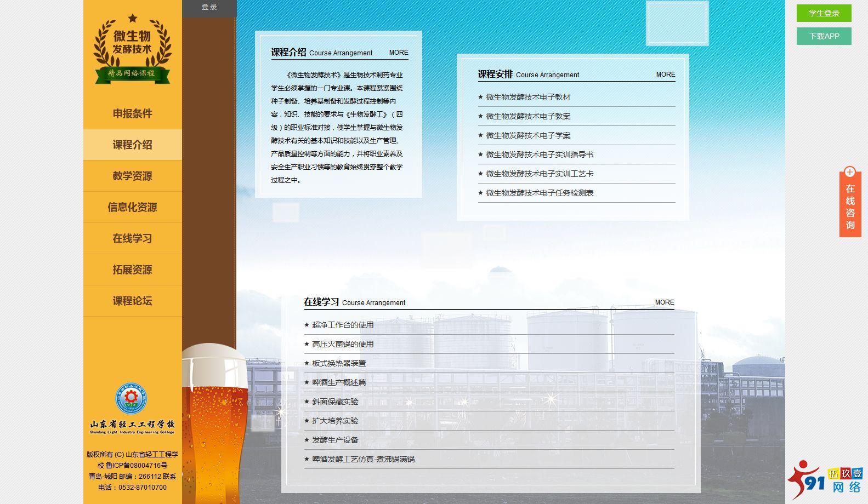
Task: Click the plus icon above 在线咨询
Action: click(850, 172)
